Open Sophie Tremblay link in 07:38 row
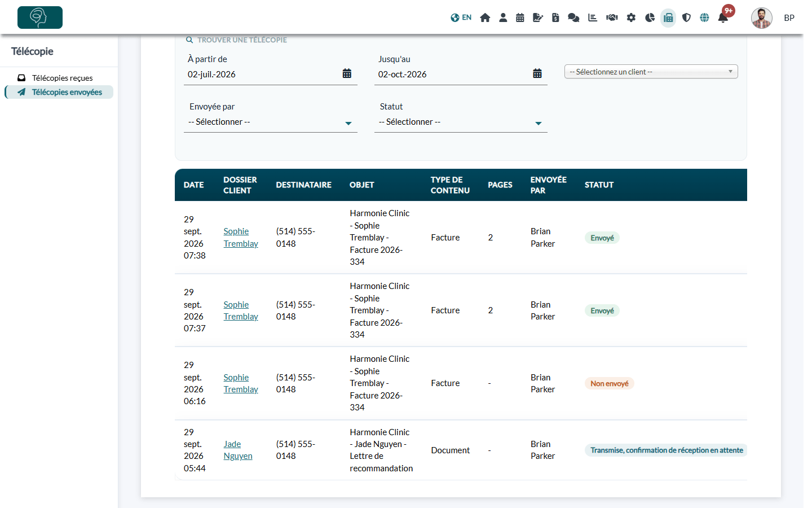812x508 pixels. (x=241, y=238)
